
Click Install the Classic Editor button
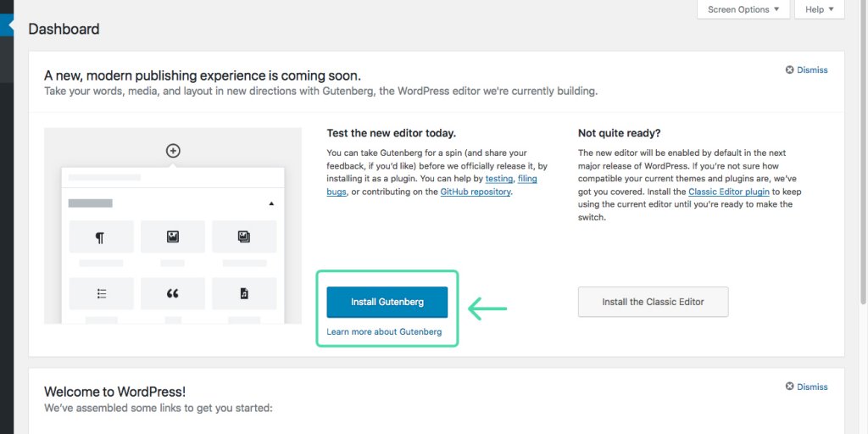(x=654, y=303)
